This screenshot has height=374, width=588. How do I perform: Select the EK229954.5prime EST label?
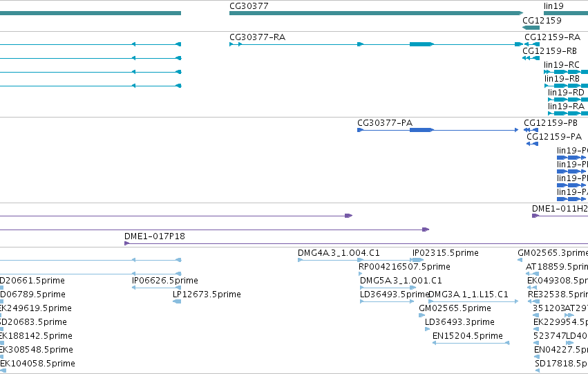(x=560, y=322)
